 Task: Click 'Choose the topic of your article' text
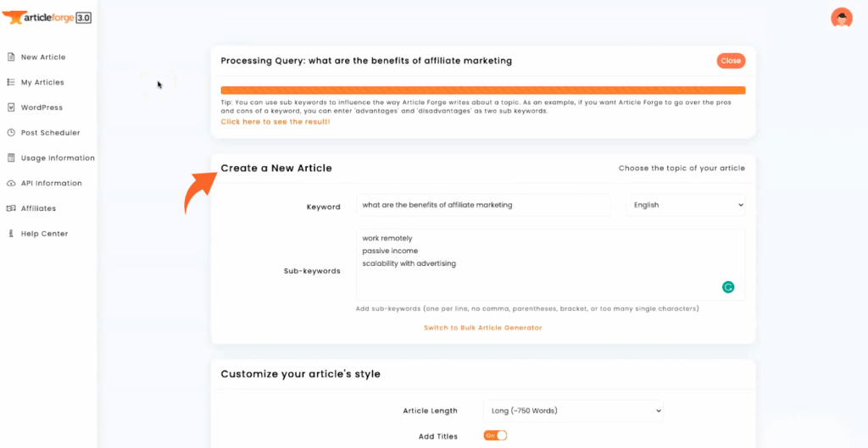682,169
